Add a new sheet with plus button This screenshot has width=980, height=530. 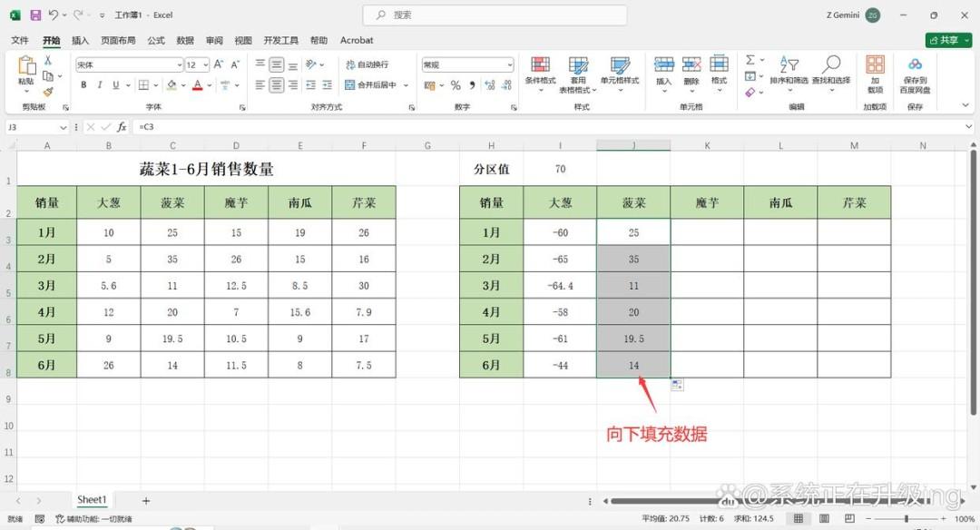(145, 501)
